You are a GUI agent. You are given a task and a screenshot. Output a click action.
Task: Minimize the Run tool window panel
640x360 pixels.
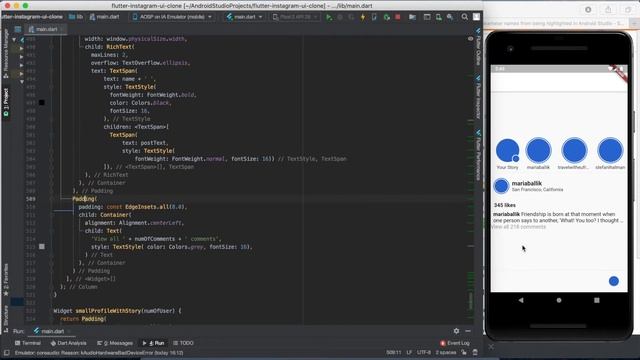pos(468,331)
